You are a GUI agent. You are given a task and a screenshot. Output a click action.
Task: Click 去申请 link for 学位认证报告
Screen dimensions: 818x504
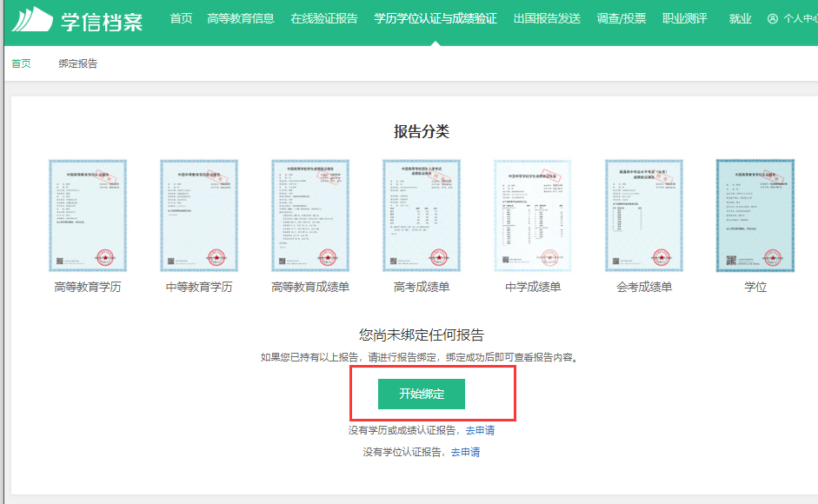pyautogui.click(x=465, y=452)
